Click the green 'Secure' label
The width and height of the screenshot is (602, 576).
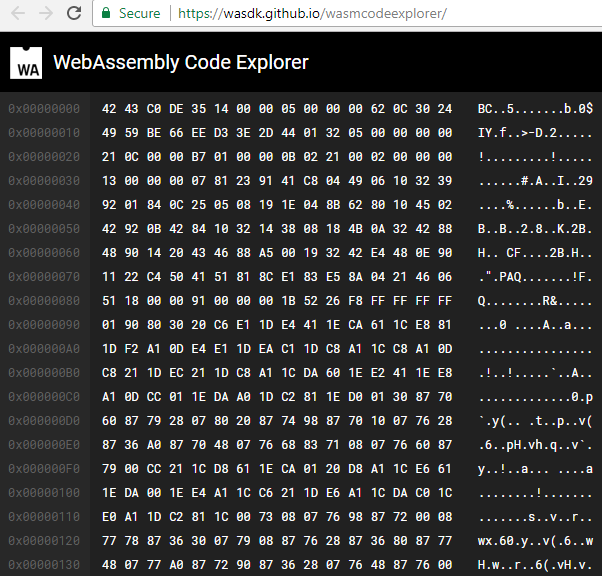pos(139,14)
